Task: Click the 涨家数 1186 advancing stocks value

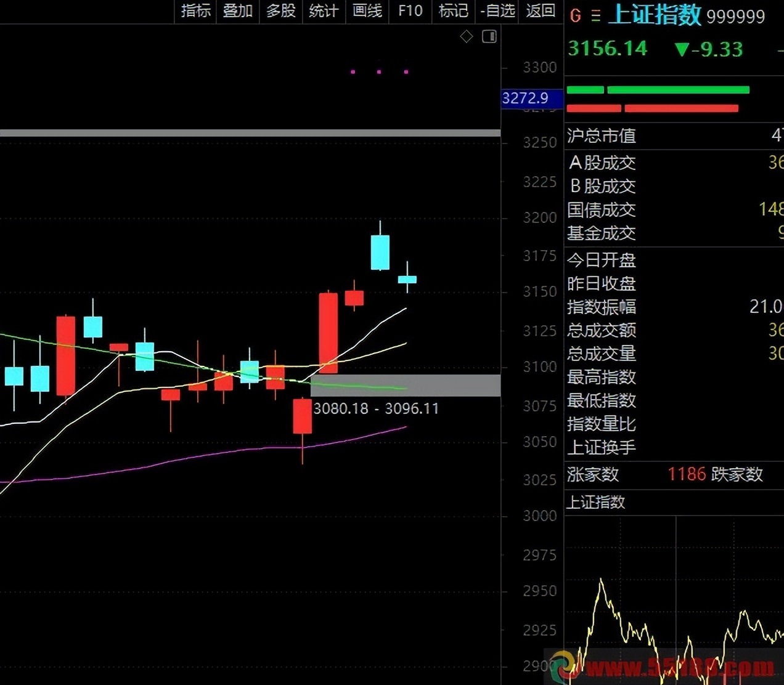Action: point(687,474)
